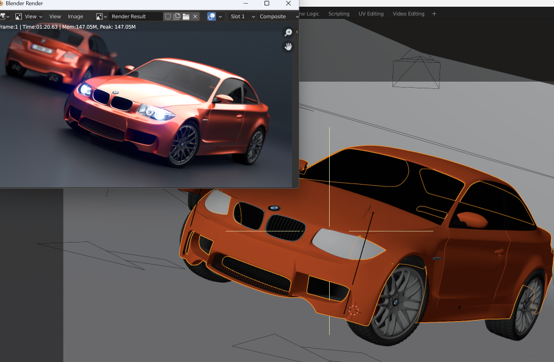
Task: Maximize the Blender Render window
Action: [x=267, y=4]
